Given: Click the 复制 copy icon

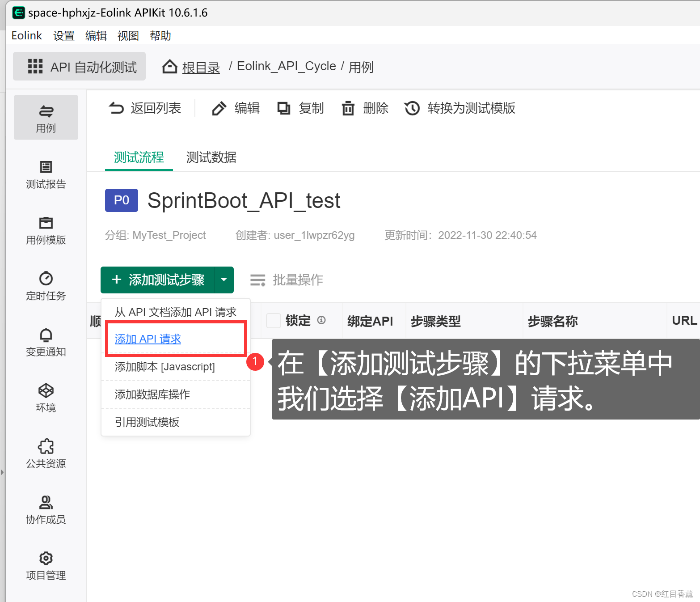Looking at the screenshot, I should (x=284, y=108).
